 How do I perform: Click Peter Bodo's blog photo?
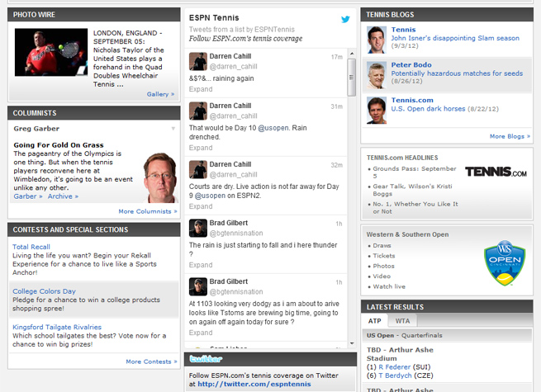click(377, 75)
